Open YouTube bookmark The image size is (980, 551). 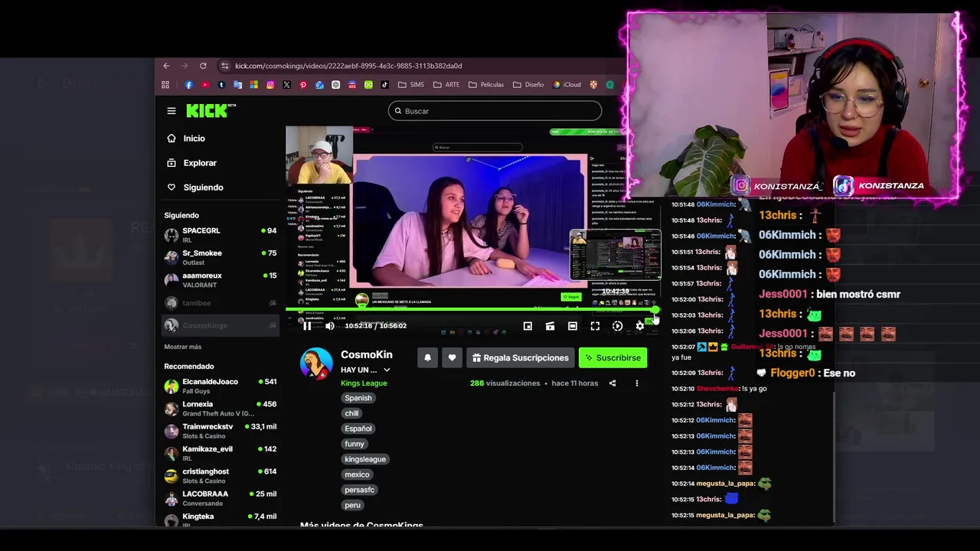point(205,85)
